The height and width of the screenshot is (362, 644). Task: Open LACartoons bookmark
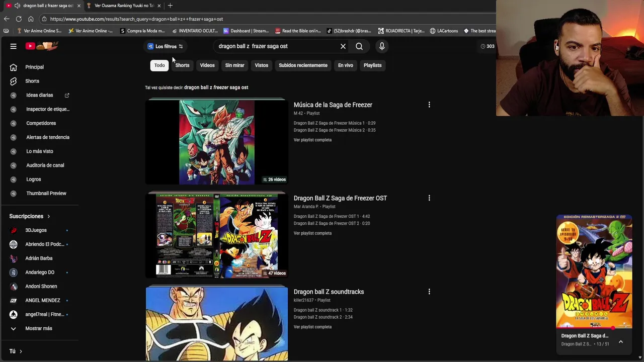(444, 31)
